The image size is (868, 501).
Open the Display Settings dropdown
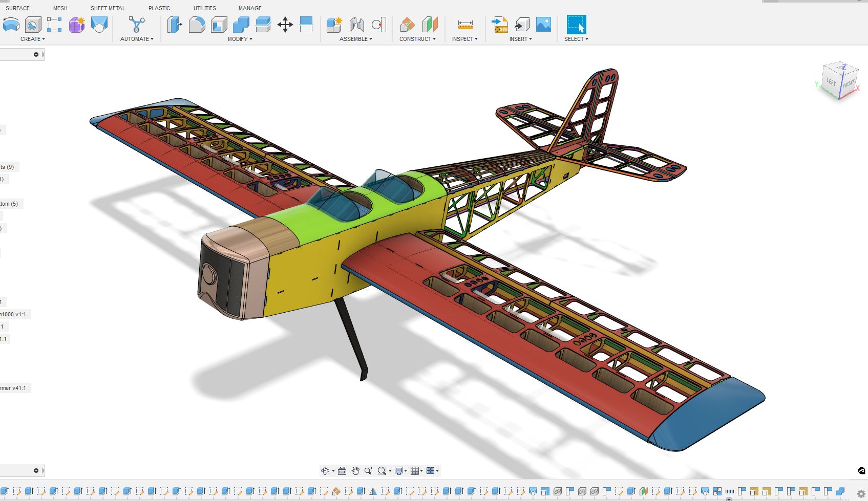pos(400,471)
